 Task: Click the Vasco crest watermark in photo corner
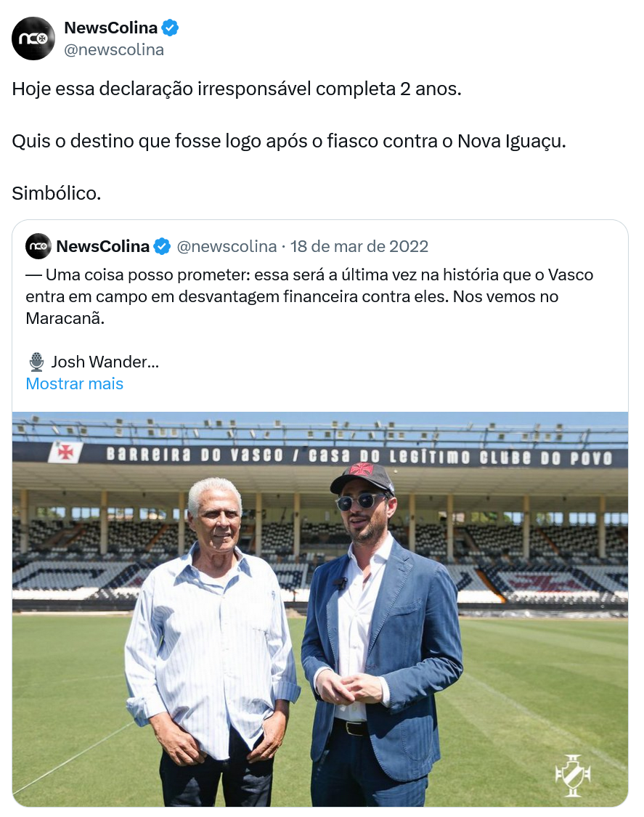pos(572,775)
